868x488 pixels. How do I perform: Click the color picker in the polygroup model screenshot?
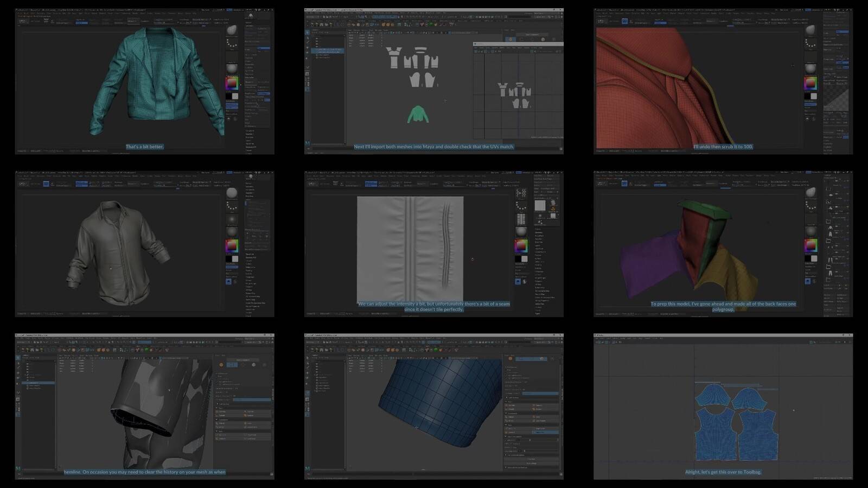(x=810, y=246)
